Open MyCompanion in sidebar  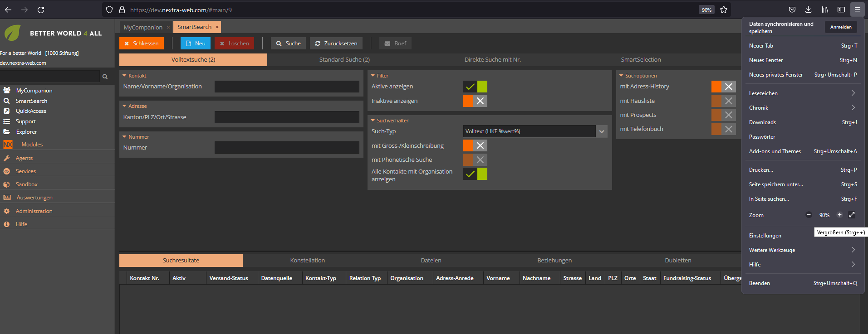click(x=34, y=91)
